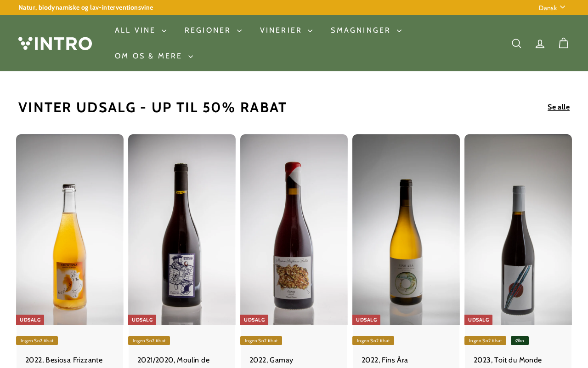Screen dimensions: 588x368
Task: Open the VINERIER menu
Action: (286, 30)
